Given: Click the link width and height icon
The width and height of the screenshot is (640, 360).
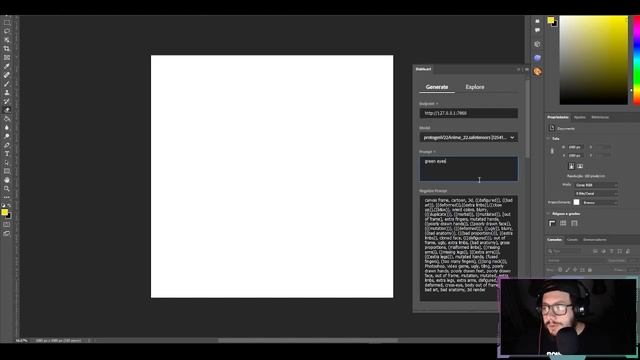Looking at the screenshot, I should click(x=552, y=151).
